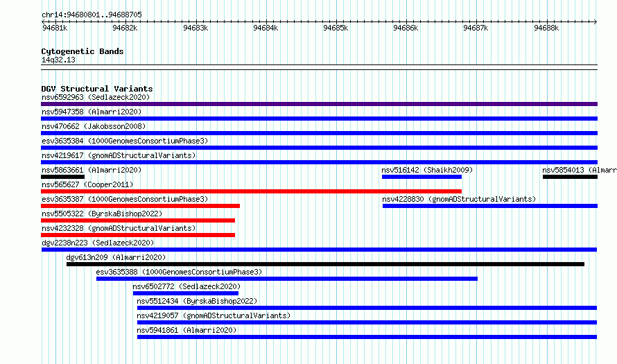Click the nsv4232328 (gnomADStructuralVariants) label
The image size is (617, 364).
(119, 228)
